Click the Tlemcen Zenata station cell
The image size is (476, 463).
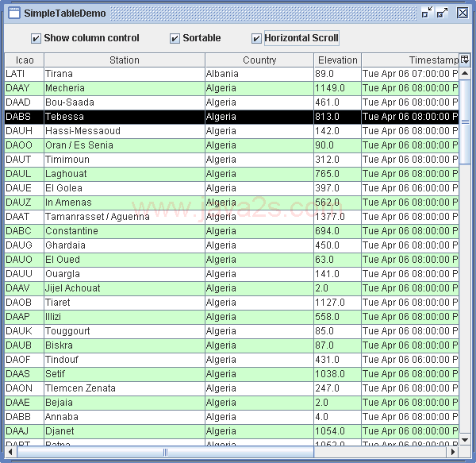[125, 388]
